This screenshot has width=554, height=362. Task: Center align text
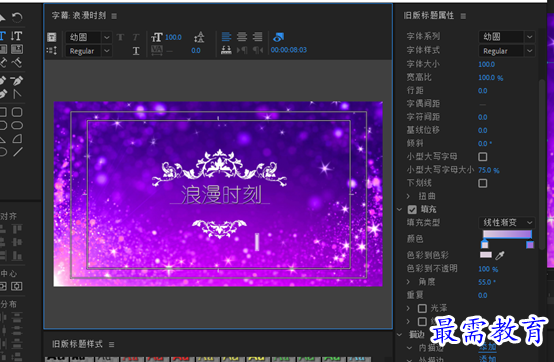click(242, 36)
